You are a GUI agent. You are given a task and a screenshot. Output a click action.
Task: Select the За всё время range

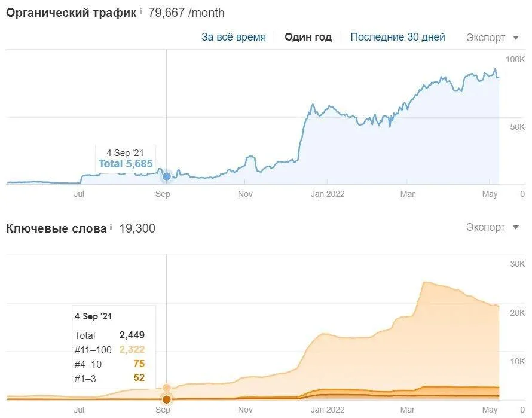(233, 37)
